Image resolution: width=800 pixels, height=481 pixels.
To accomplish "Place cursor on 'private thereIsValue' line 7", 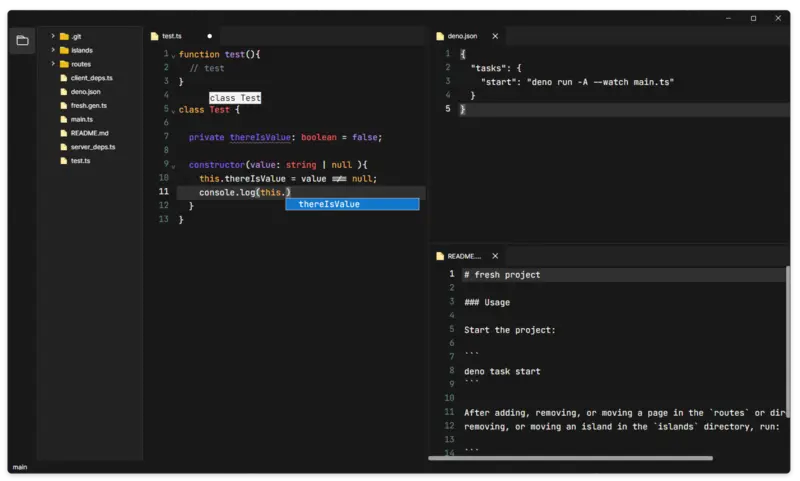I will [x=286, y=137].
